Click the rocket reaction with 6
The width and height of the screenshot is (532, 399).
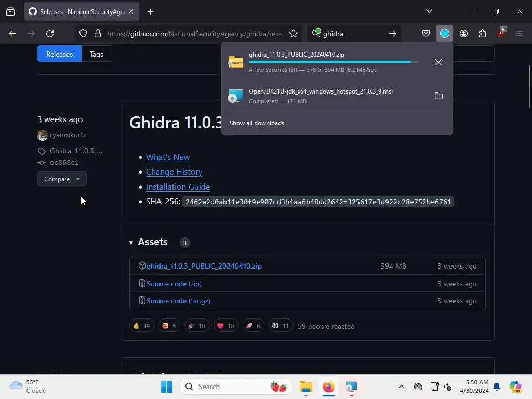[x=253, y=326]
